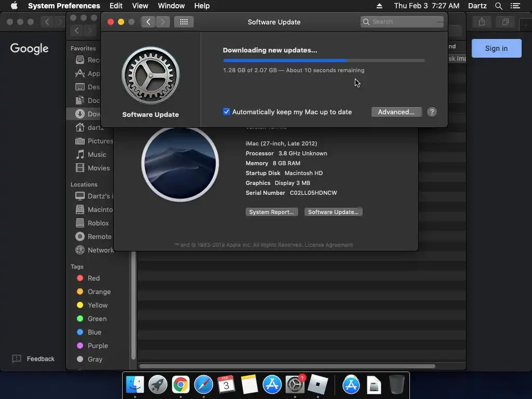Image resolution: width=532 pixels, height=399 pixels.
Task: Open the Edit menu
Action: tap(116, 6)
